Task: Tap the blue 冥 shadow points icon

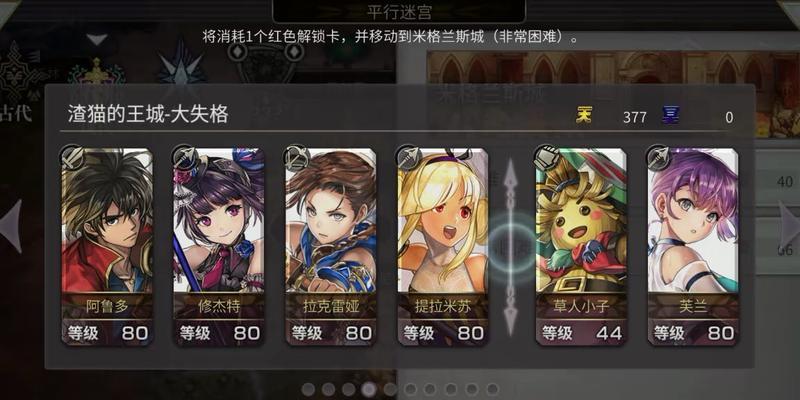Action: 670,116
